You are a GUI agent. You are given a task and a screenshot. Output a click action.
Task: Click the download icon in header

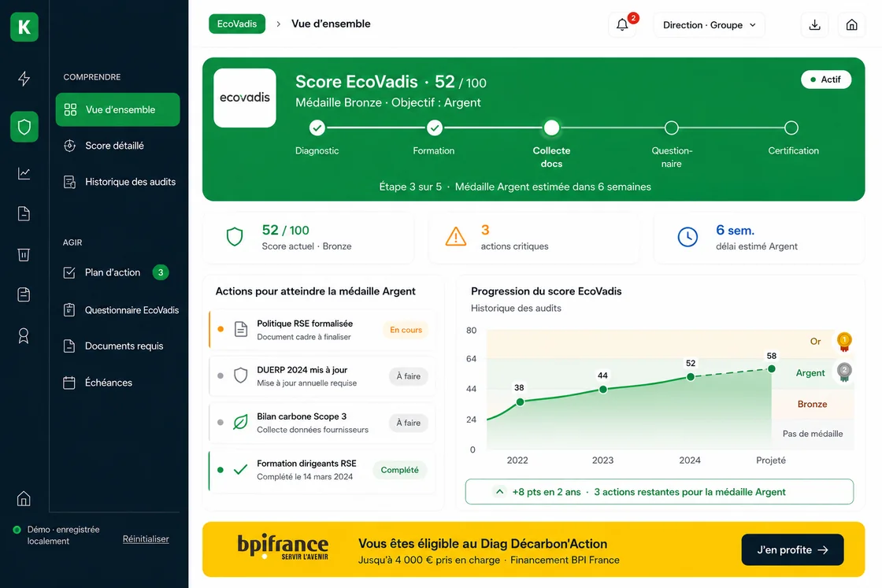[814, 24]
